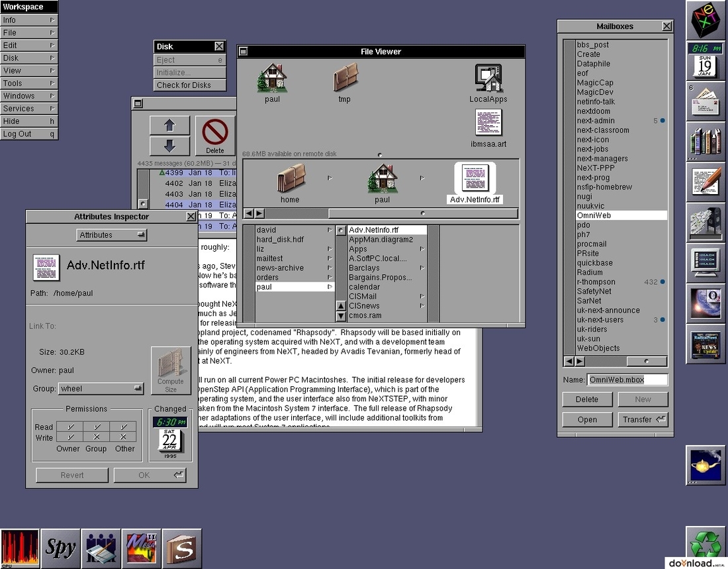Click the home folder in the icon path
The width and height of the screenshot is (728, 569).
291,178
